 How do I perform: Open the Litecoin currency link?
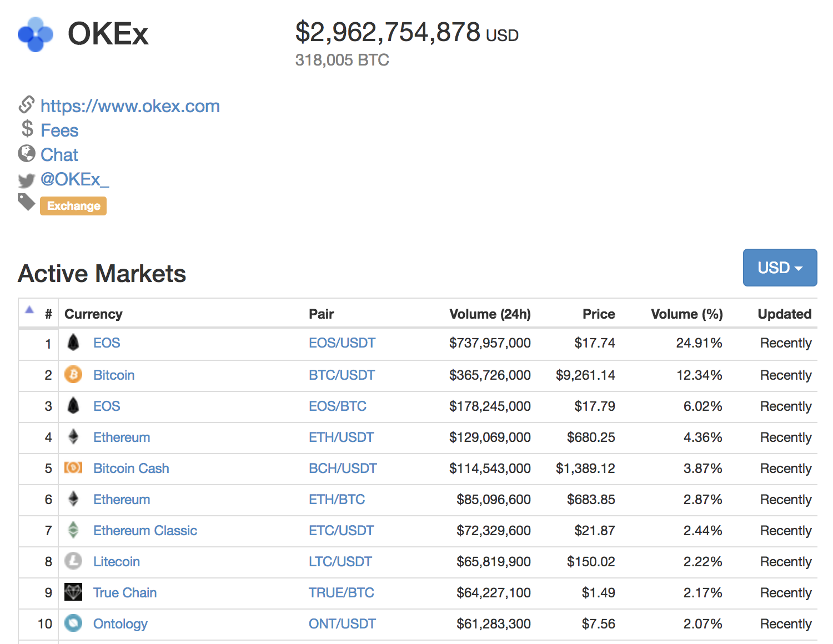117,562
